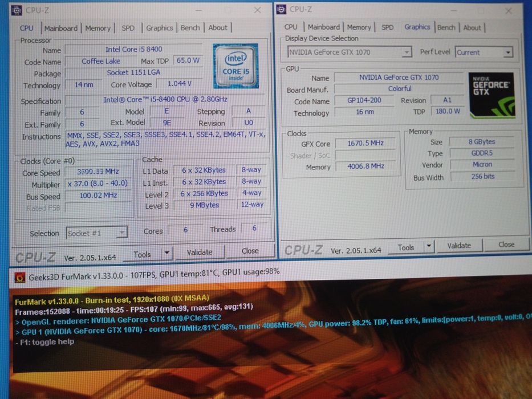Close the left CPU-Z window via X

click(x=258, y=10)
